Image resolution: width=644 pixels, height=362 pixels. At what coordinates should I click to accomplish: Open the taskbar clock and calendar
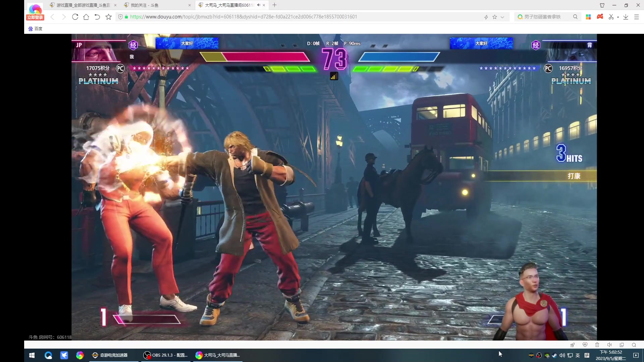coord(610,355)
